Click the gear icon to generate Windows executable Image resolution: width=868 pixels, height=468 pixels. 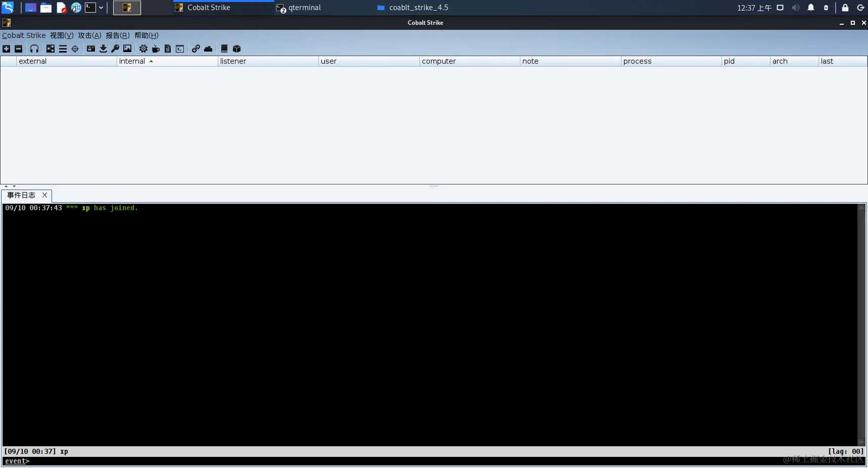click(143, 49)
